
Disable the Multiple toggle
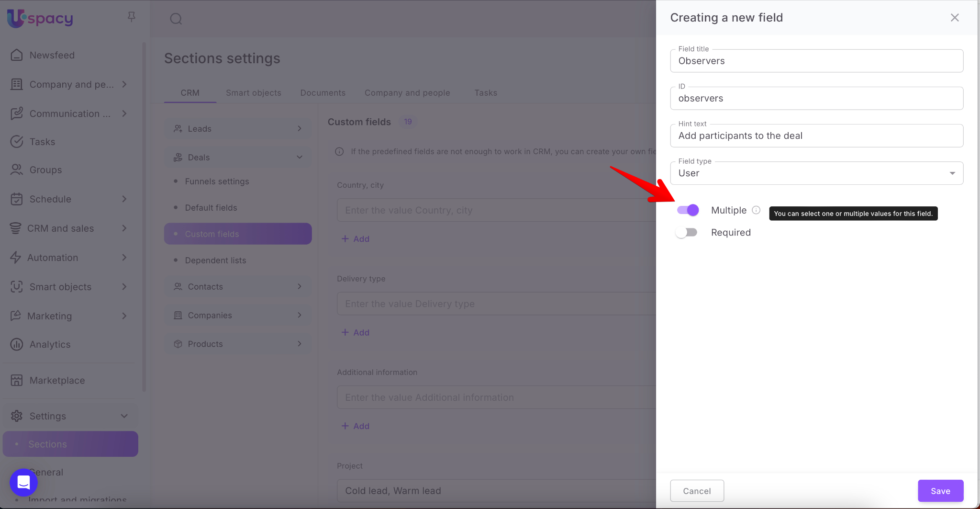(x=688, y=210)
